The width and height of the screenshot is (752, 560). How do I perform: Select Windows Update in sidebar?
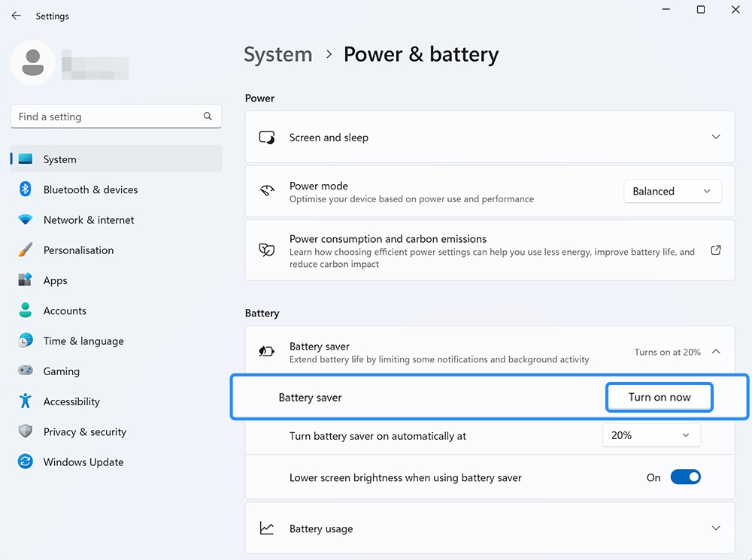(116, 462)
